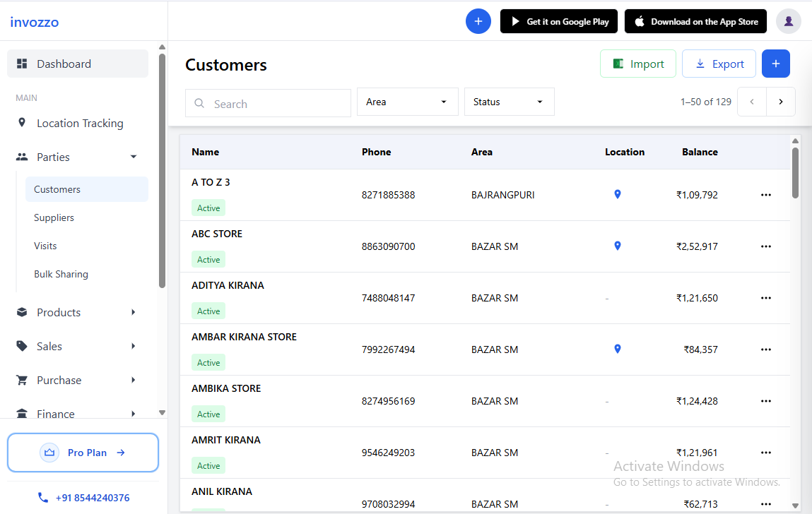The width and height of the screenshot is (812, 514).
Task: Open the user profile avatar icon
Action: 788,21
